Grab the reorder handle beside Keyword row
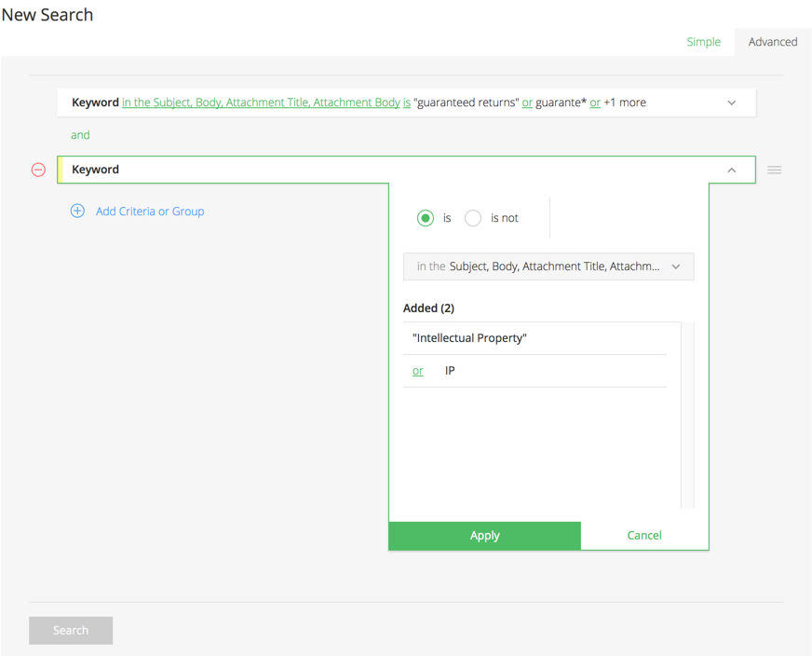812x656 pixels. (774, 170)
